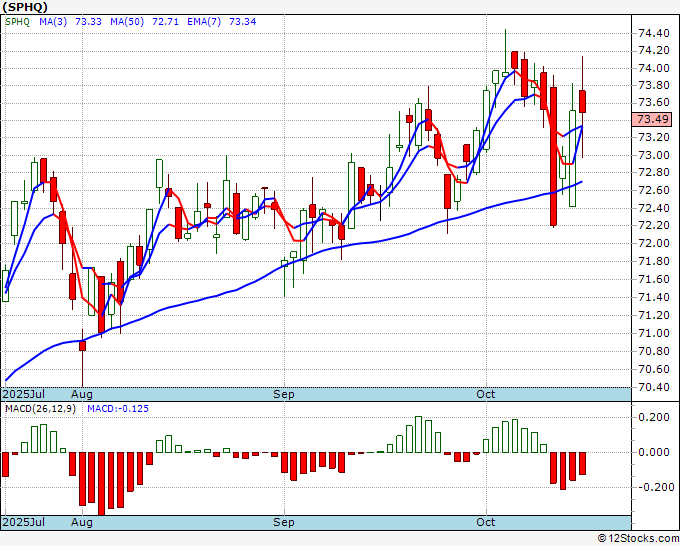Image resolution: width=680 pixels, height=546 pixels.
Task: Click the 70.40 price axis label
Action: point(653,387)
